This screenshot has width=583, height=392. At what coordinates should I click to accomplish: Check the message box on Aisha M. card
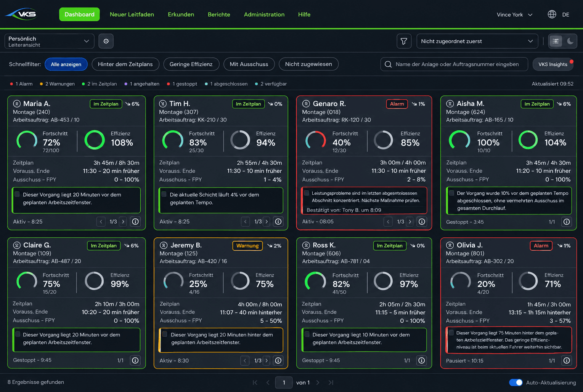pyautogui.click(x=451, y=193)
